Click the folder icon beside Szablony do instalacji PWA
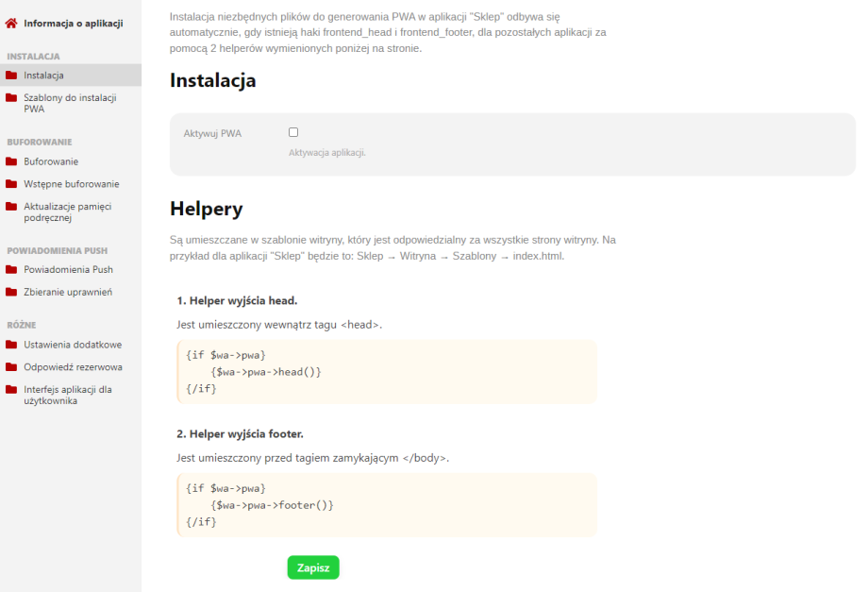Viewport: 868px width, 592px height. 11,97
